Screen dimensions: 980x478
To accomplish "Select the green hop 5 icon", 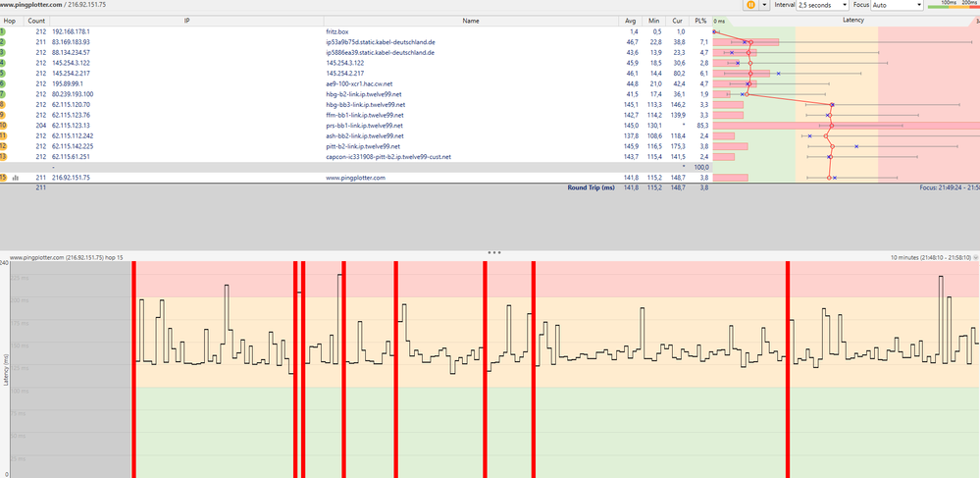I will (3, 74).
